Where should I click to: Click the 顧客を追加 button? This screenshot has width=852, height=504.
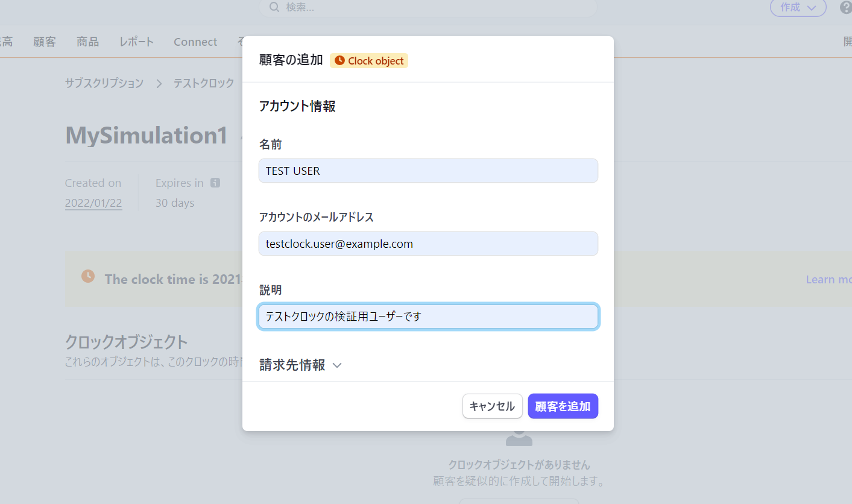click(x=563, y=406)
